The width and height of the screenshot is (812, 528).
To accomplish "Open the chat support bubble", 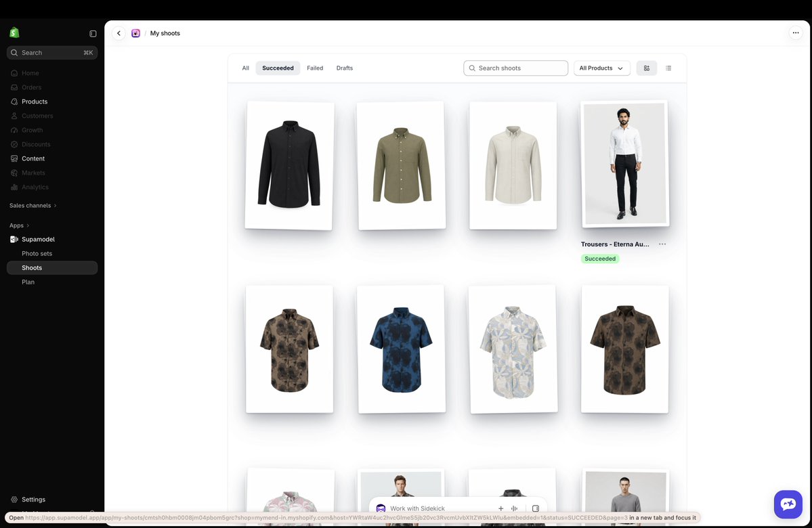I will pyautogui.click(x=788, y=504).
